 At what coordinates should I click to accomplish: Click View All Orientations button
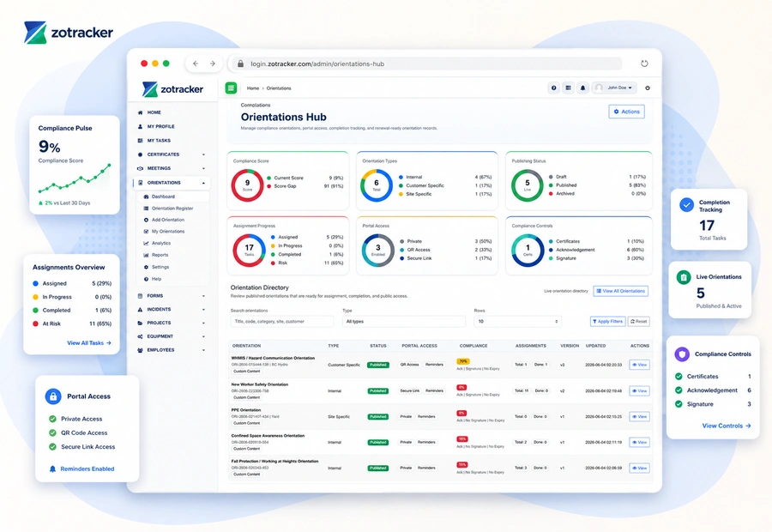click(x=620, y=291)
